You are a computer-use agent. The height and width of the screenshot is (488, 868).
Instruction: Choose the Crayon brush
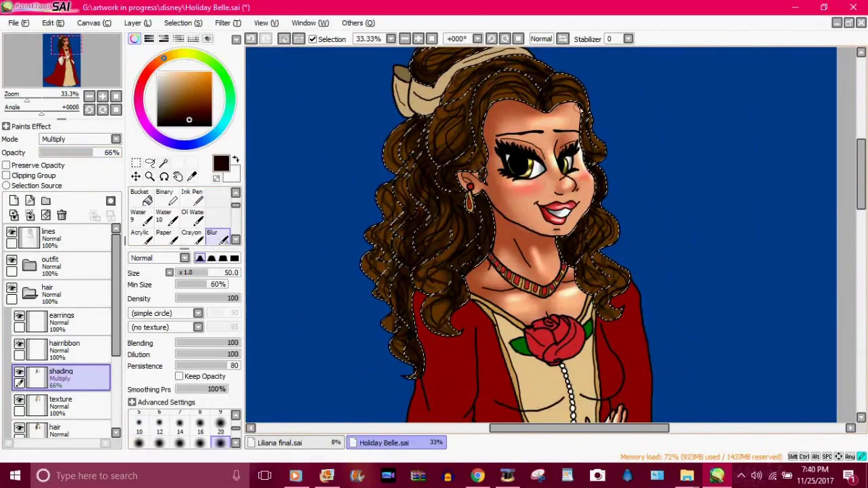tap(193, 237)
